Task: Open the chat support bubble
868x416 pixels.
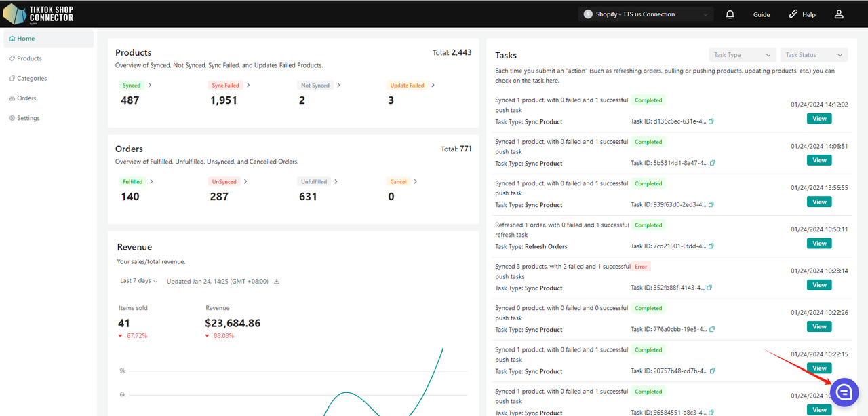Action: click(844, 392)
